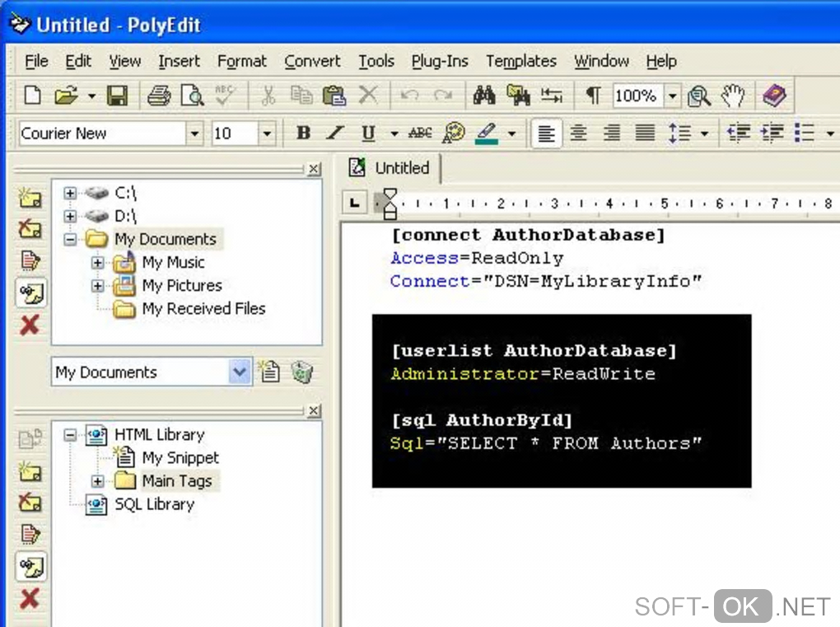Expand the My Music folder

click(97, 263)
